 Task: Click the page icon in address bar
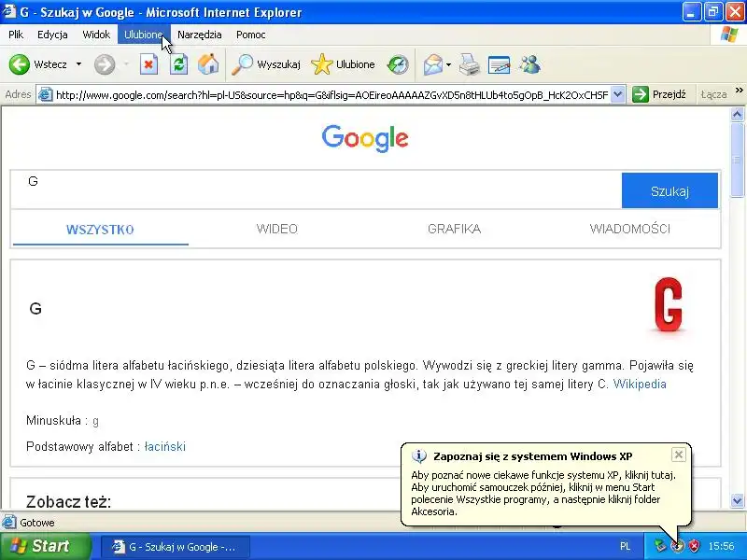click(x=45, y=95)
